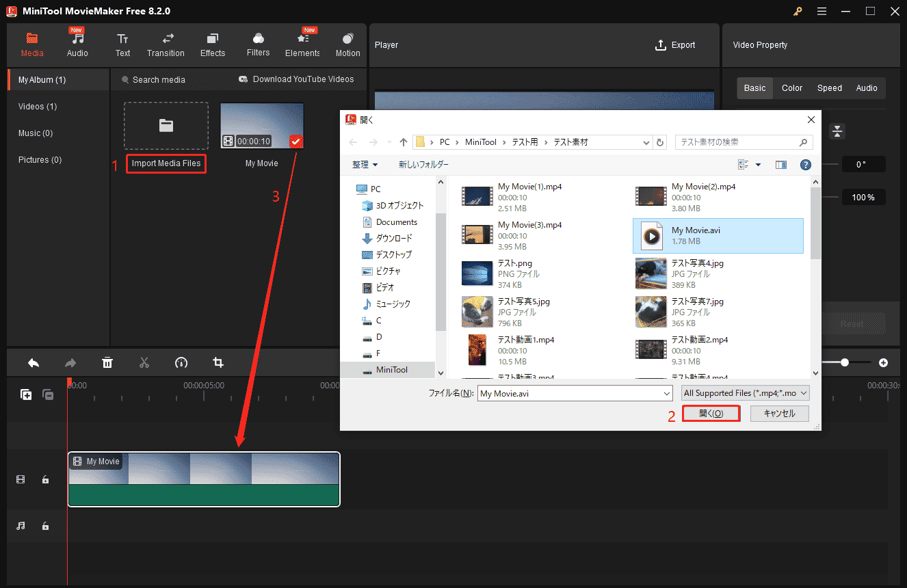Click the key activation icon in title bar
The width and height of the screenshot is (907, 588).
[798, 11]
